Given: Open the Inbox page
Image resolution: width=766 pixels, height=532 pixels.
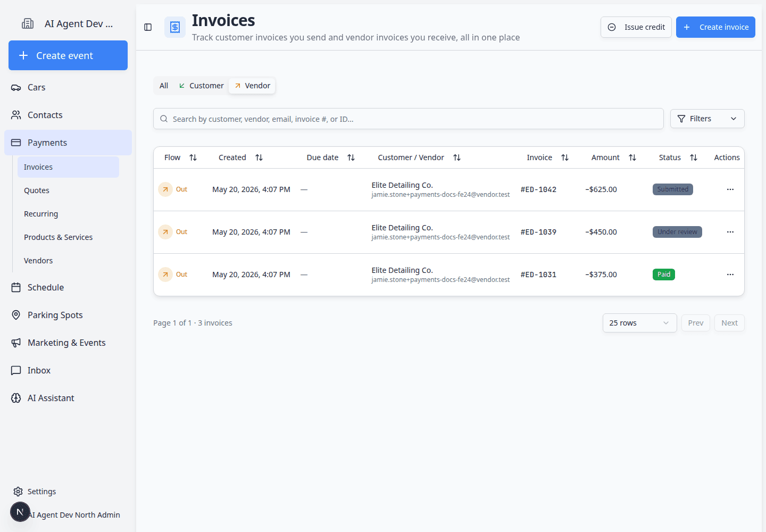Looking at the screenshot, I should point(68,370).
